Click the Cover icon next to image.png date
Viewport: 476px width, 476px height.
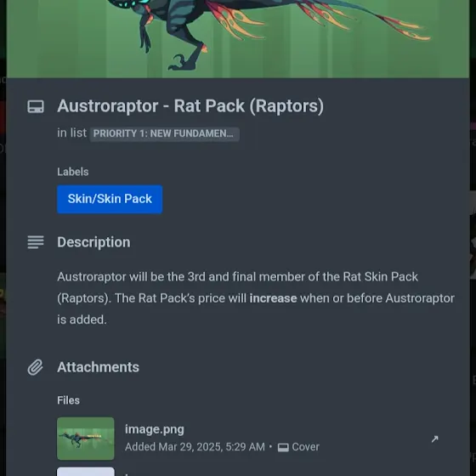coord(283,447)
